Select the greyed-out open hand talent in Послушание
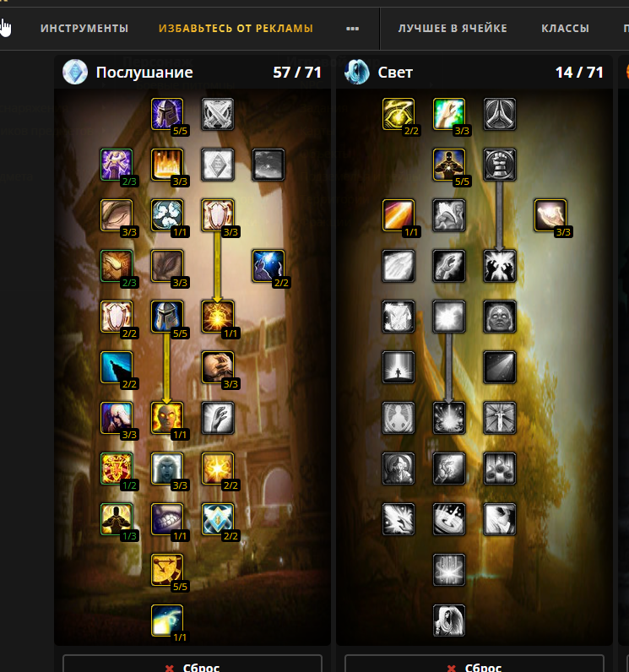629x672 pixels. [x=218, y=417]
